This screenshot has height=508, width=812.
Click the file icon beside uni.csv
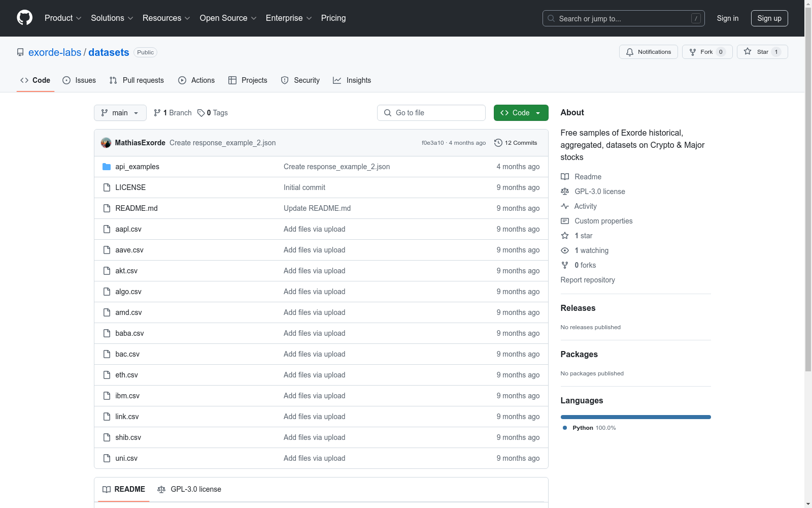[107, 458]
